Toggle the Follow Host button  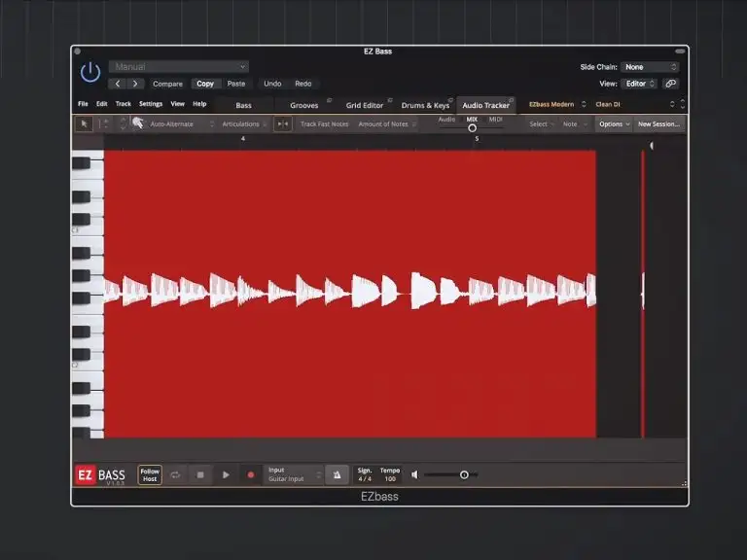(150, 474)
